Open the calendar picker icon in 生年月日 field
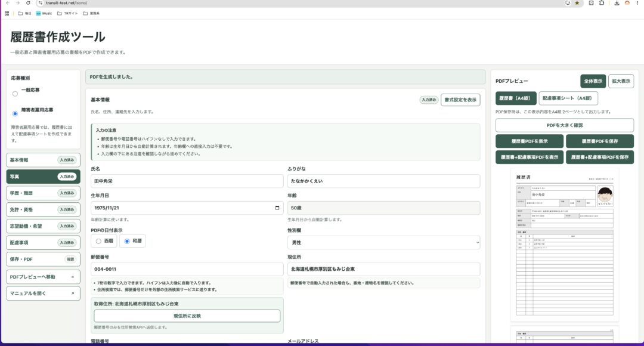The image size is (644, 346). [277, 208]
